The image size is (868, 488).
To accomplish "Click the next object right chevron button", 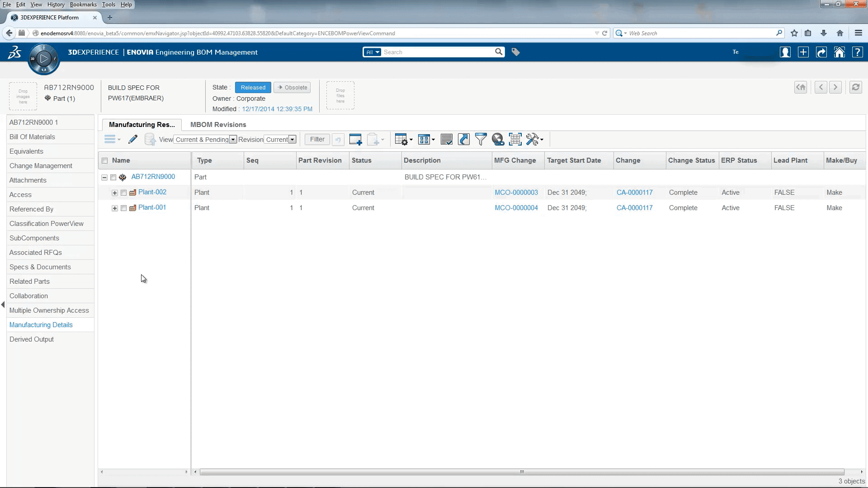I will coord(835,87).
